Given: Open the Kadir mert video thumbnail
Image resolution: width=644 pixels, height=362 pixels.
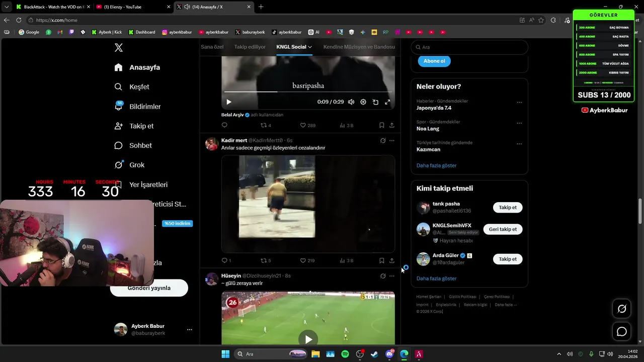Looking at the screenshot, I should 308,204.
